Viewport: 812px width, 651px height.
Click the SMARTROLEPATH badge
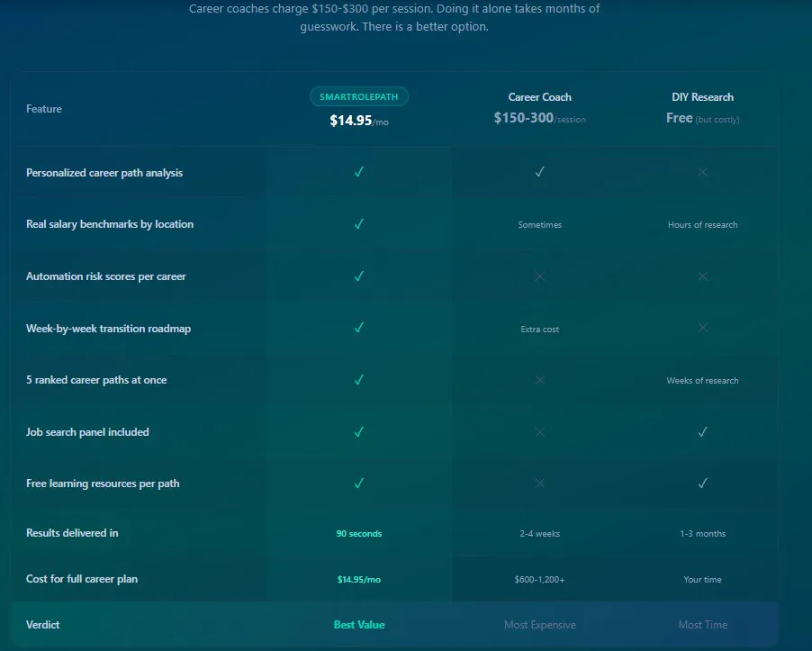(x=359, y=97)
